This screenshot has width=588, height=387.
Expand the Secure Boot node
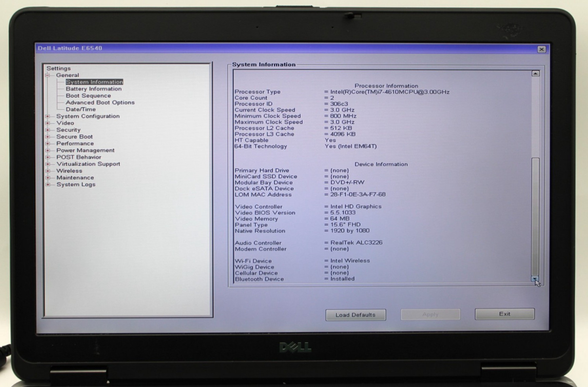click(48, 137)
